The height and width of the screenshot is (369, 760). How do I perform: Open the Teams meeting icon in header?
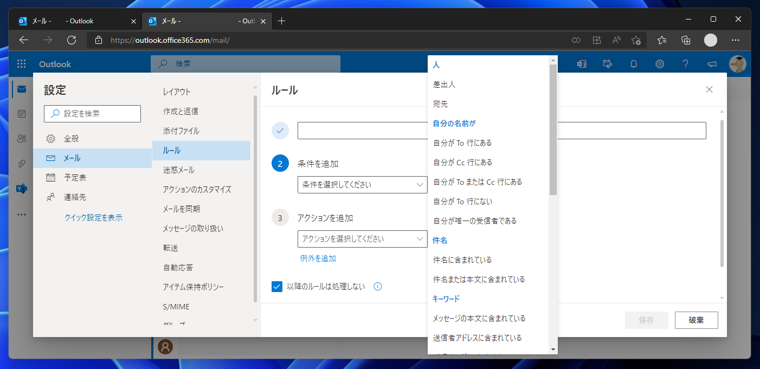pos(581,64)
